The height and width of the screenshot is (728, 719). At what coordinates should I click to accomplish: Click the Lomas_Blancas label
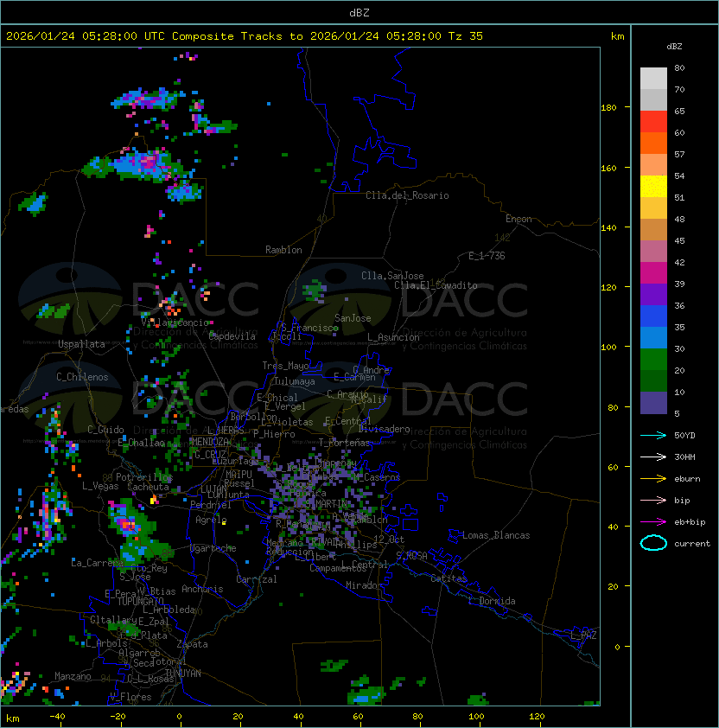click(x=496, y=535)
